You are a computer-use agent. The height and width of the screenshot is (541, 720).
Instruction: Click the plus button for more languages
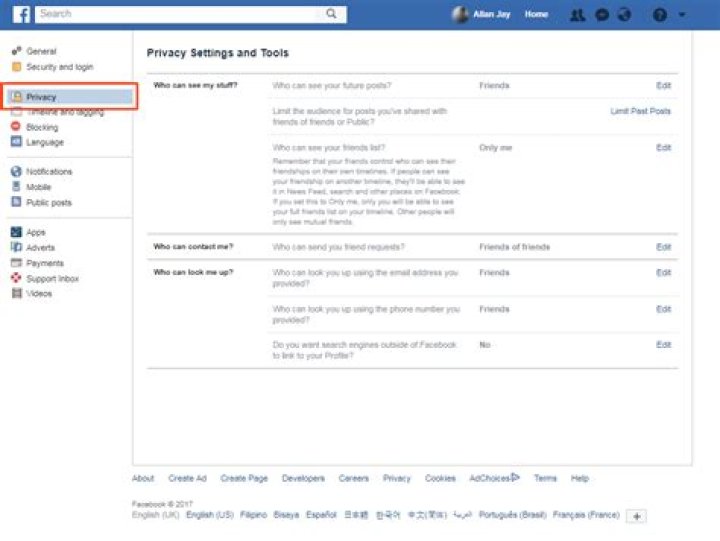tap(637, 516)
